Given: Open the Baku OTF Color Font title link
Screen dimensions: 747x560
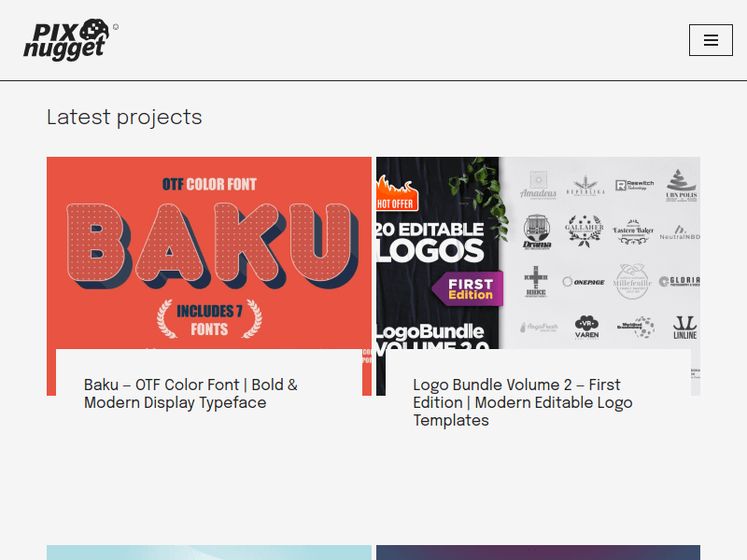Looking at the screenshot, I should pyautogui.click(x=190, y=394).
